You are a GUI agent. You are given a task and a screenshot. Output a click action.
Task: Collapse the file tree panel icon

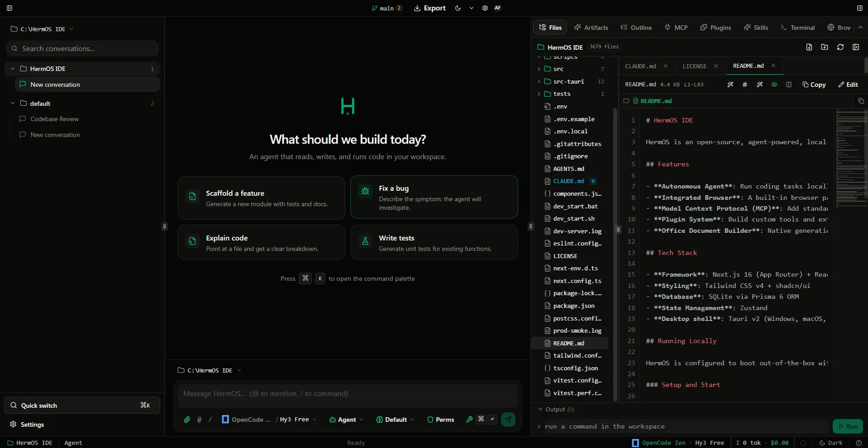click(856, 47)
